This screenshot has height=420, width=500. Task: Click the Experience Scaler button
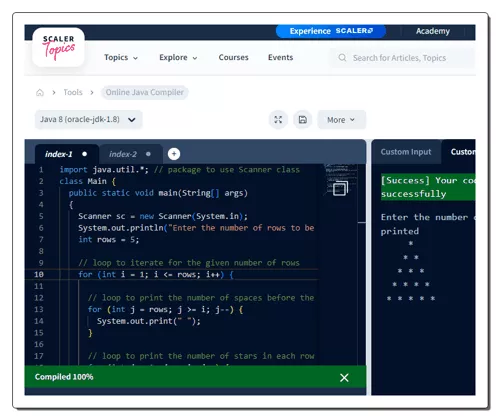[x=331, y=31]
